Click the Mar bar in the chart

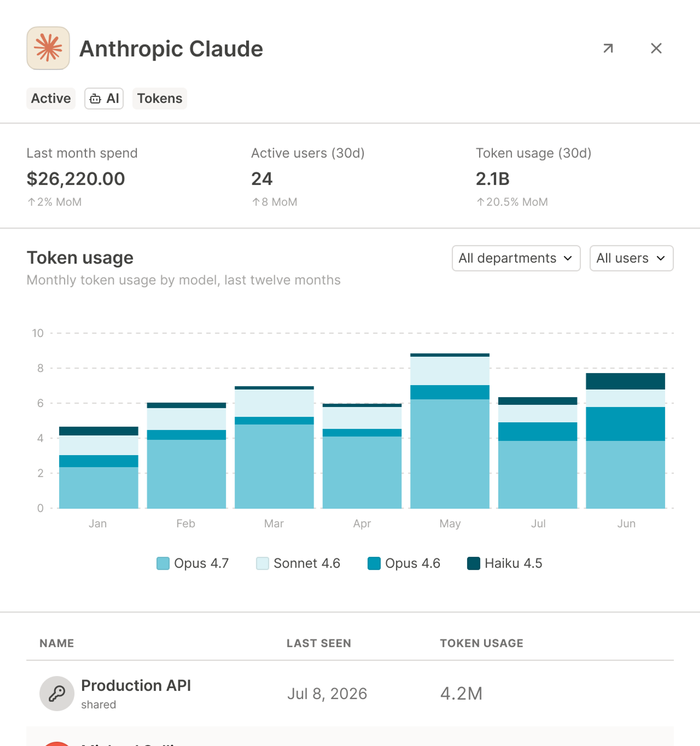274,447
